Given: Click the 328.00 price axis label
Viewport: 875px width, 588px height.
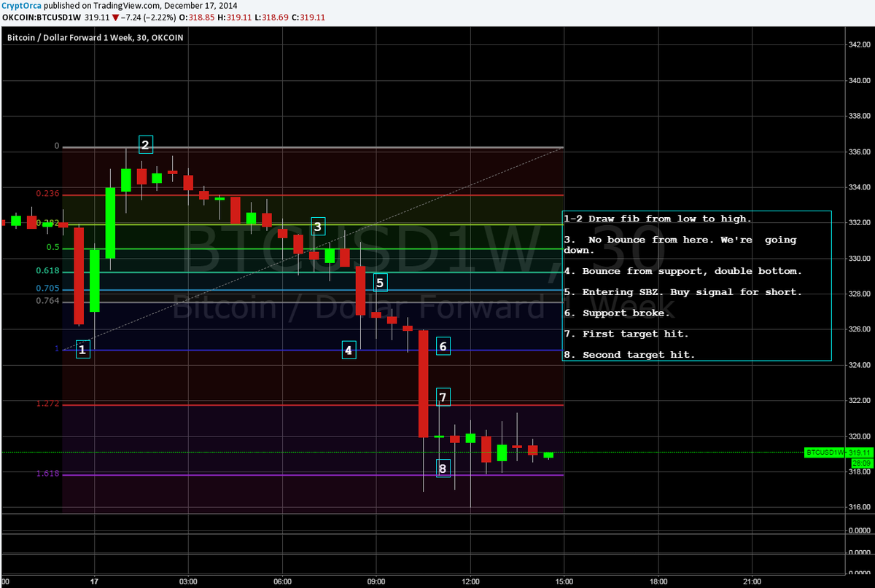Looking at the screenshot, I should (x=858, y=294).
